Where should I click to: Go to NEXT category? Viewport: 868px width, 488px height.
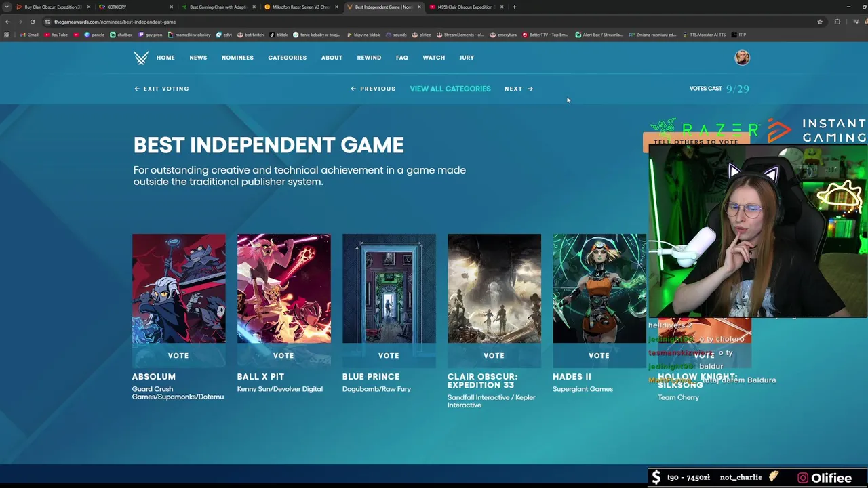(x=519, y=89)
